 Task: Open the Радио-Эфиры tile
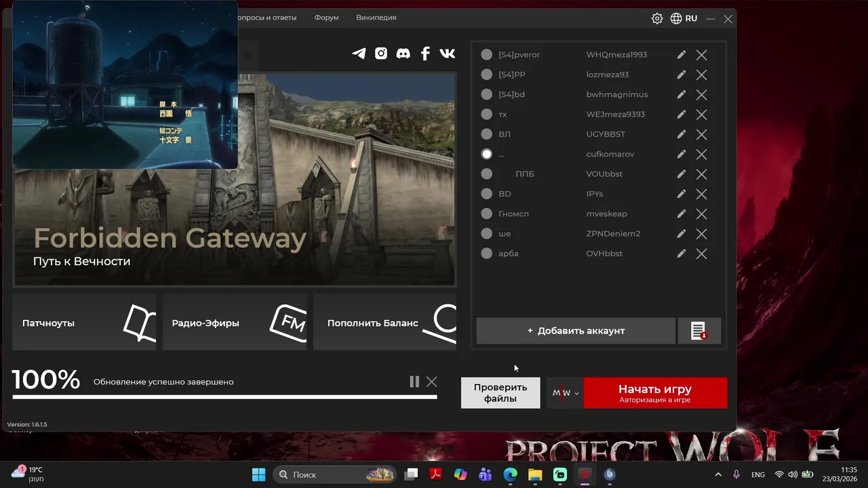coord(235,322)
